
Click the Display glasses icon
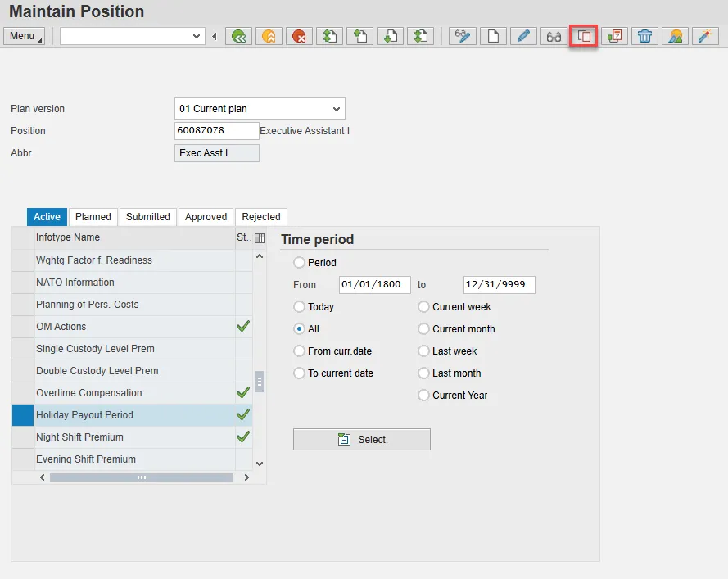coord(554,36)
